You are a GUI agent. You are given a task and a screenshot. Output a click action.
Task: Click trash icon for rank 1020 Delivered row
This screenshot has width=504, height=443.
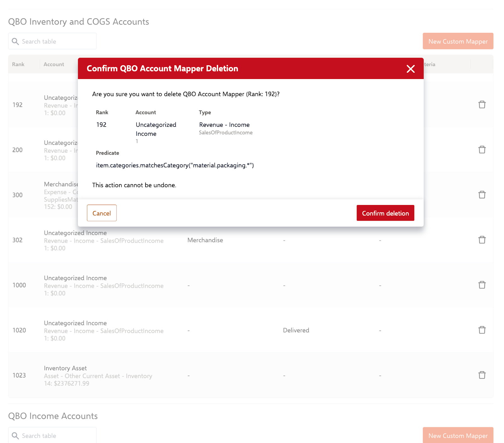[482, 330]
